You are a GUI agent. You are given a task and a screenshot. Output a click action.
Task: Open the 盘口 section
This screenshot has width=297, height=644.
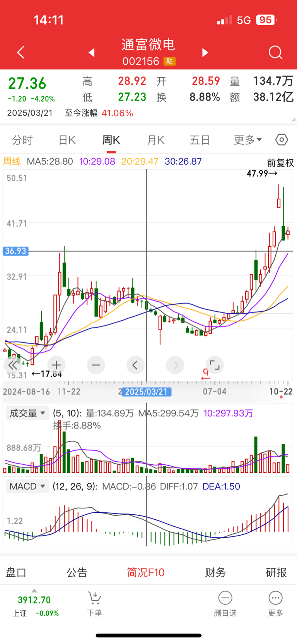pos(16,572)
